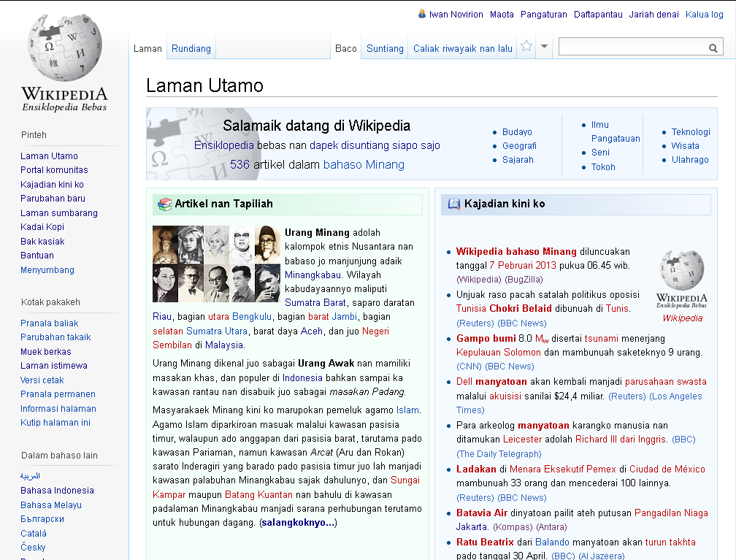Image resolution: width=736 pixels, height=560 pixels.
Task: Switch to the Rundiang tab
Action: point(191,48)
